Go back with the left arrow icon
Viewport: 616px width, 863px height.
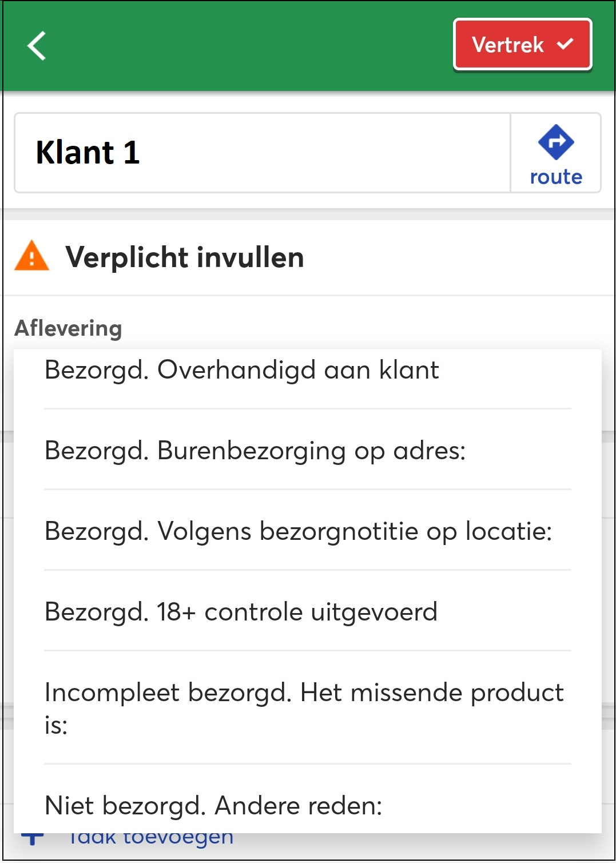37,46
